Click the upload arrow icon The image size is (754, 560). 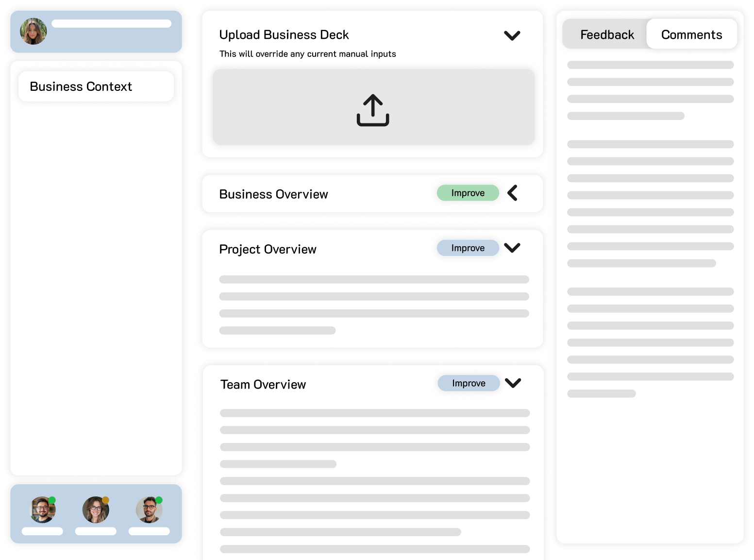[x=373, y=110]
